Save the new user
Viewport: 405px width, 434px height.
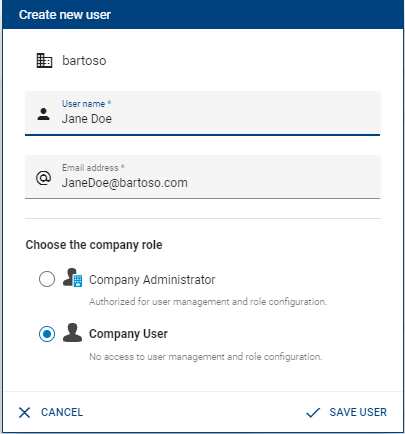[346, 412]
